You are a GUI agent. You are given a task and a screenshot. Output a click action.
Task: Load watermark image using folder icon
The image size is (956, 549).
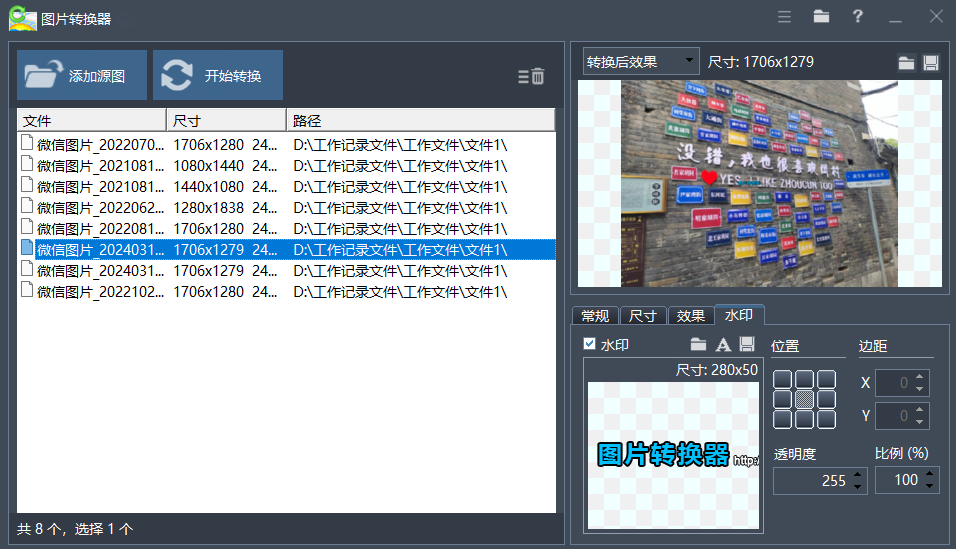tap(699, 345)
